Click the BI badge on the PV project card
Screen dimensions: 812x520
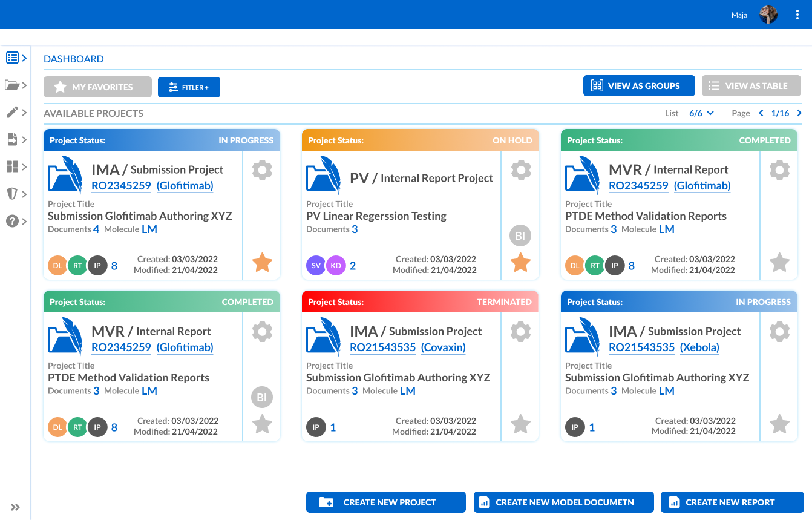point(520,235)
